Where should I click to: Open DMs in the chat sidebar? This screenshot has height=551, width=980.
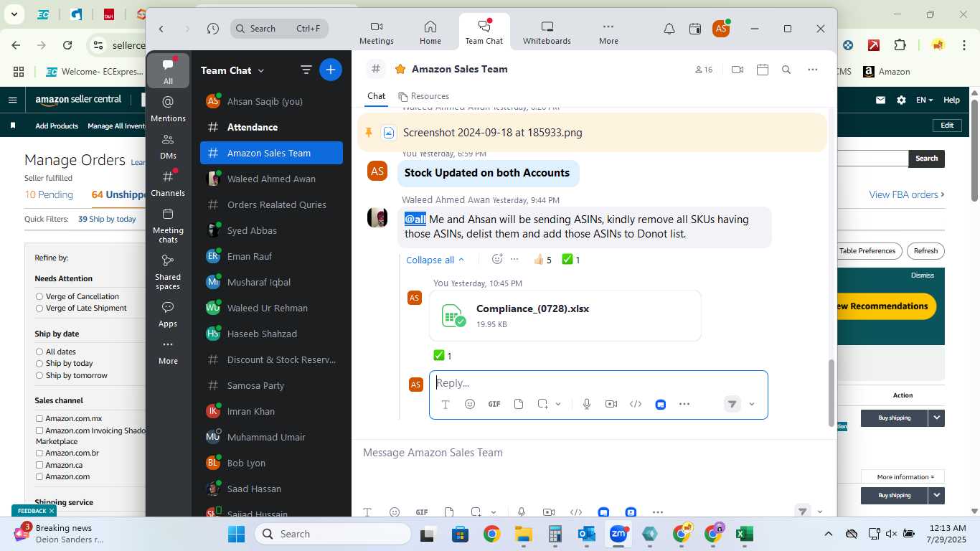(x=168, y=146)
